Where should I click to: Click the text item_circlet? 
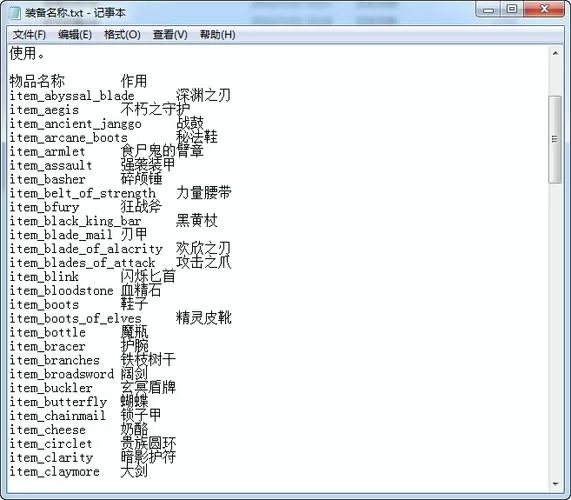point(51,444)
